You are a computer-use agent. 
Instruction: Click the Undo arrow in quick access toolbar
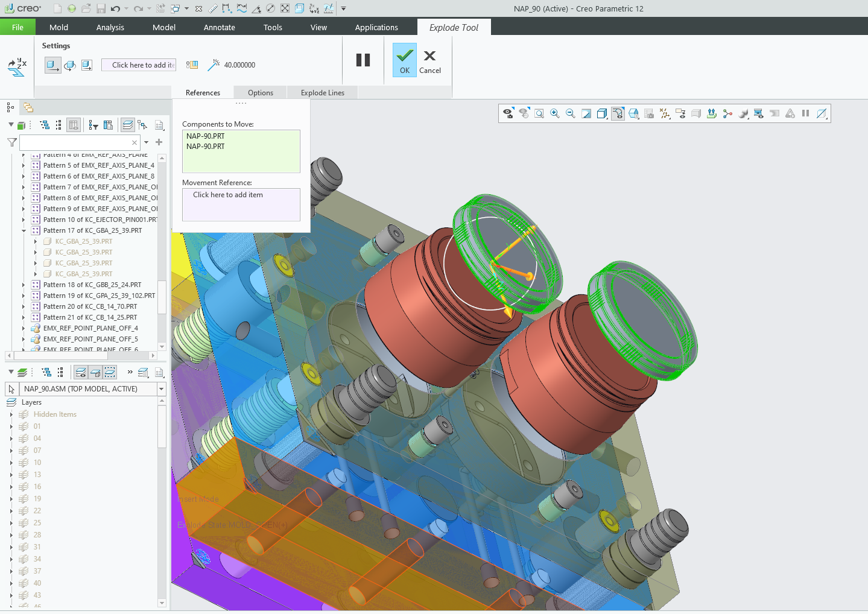coord(115,8)
